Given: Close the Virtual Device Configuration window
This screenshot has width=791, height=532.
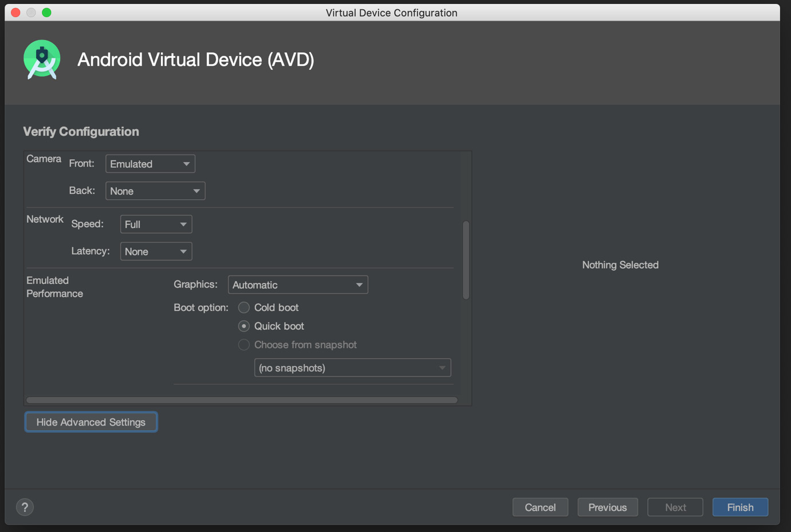Looking at the screenshot, I should [15, 12].
